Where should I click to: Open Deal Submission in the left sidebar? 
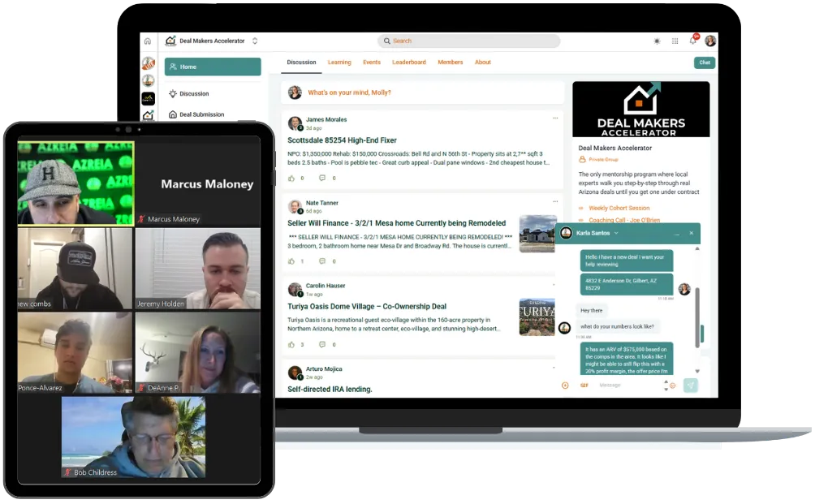point(201,114)
